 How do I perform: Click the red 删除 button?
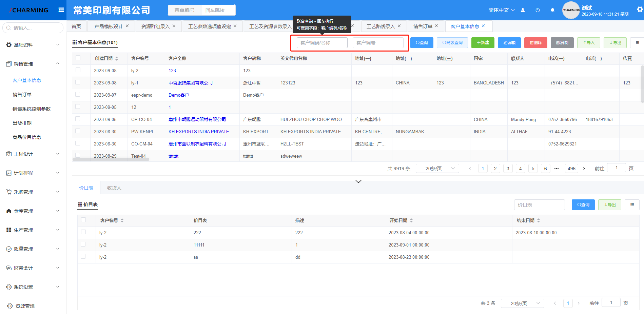(x=536, y=43)
